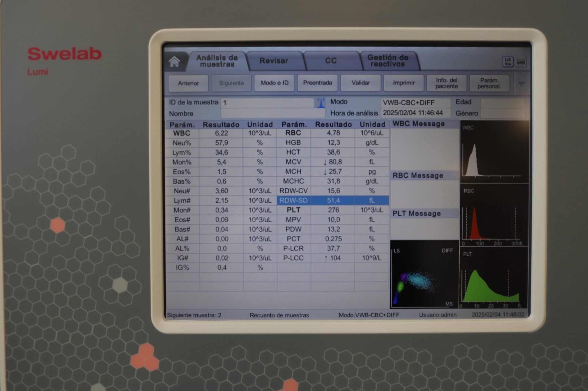Switch to the CC tab

(x=331, y=61)
